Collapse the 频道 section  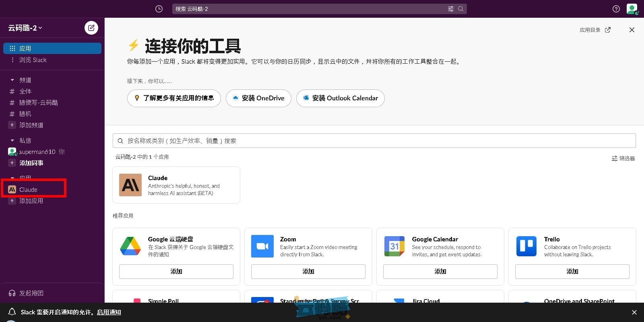(12, 80)
